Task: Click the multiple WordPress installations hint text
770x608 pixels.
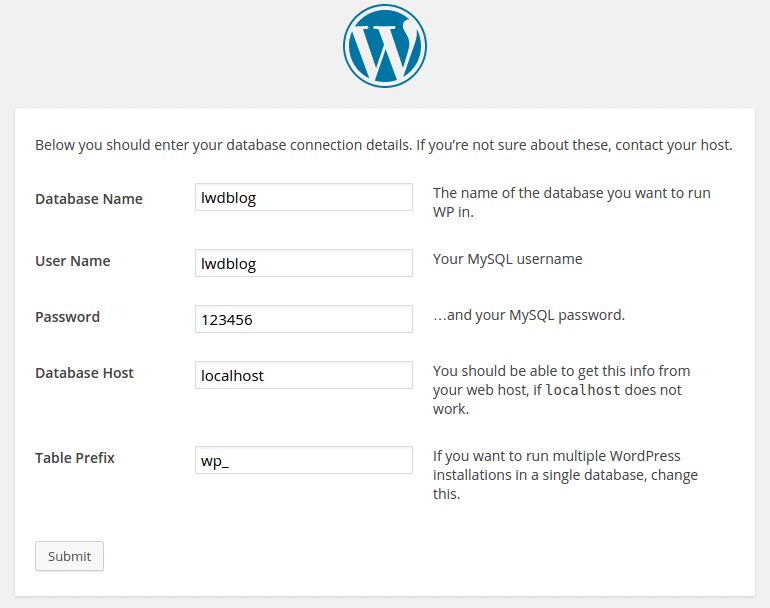Action: point(565,475)
